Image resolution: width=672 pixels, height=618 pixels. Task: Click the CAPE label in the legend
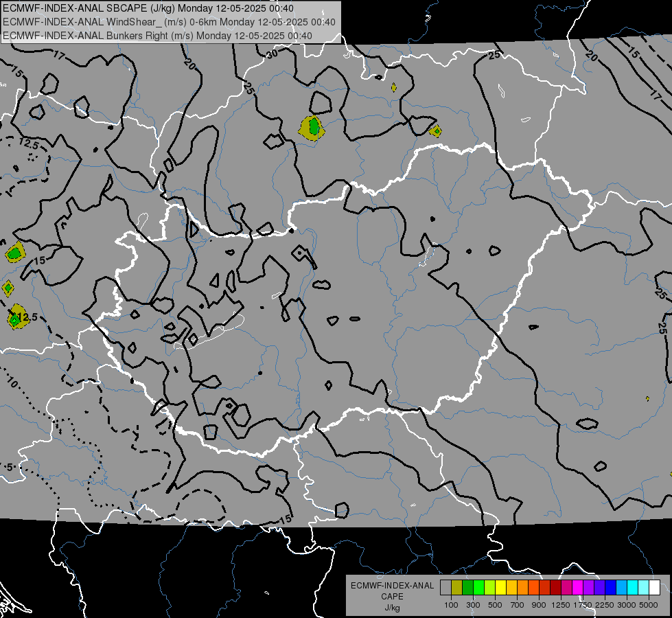point(392,597)
